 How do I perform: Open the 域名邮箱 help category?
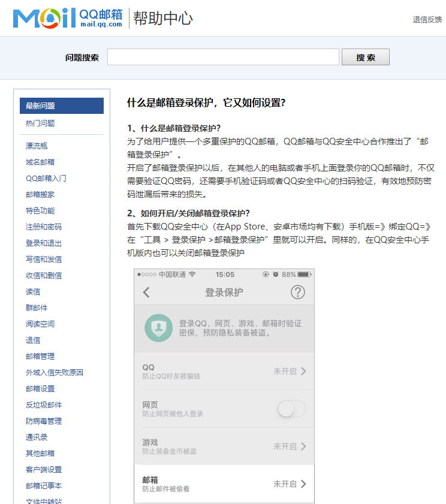point(40,162)
